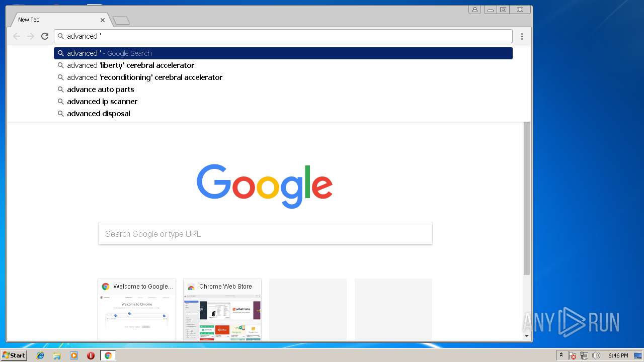Image resolution: width=644 pixels, height=362 pixels.
Task: Select the advance auto parts suggestion
Action: pos(283,89)
